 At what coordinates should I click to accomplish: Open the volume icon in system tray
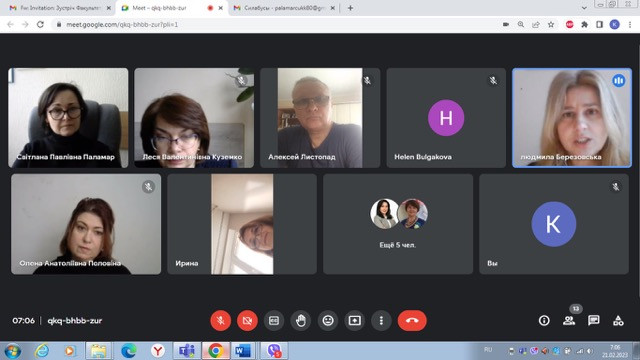tap(590, 351)
